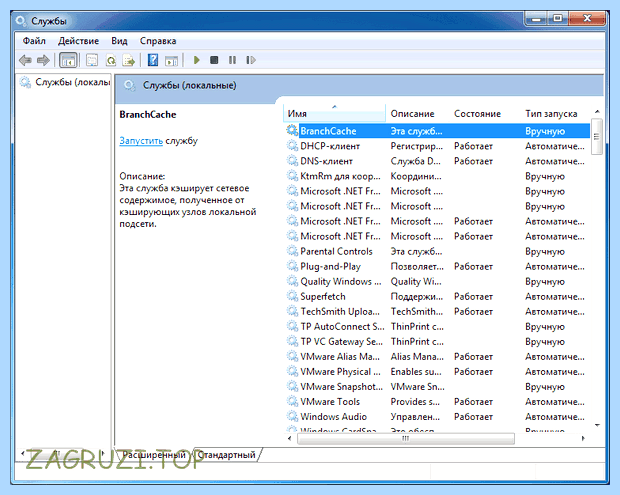Click the Stop service toolbar button
This screenshot has height=495, width=620.
pos(214,60)
